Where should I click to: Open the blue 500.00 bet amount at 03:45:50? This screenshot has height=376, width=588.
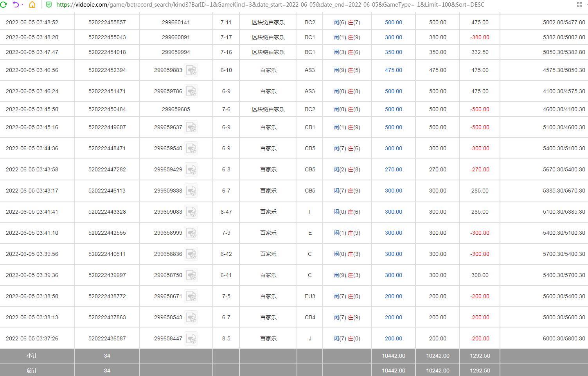point(393,109)
